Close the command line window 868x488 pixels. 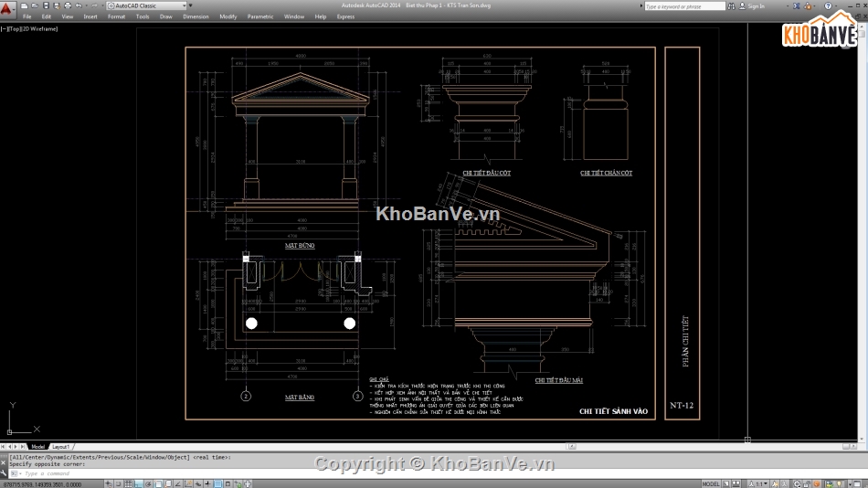pos(4,462)
